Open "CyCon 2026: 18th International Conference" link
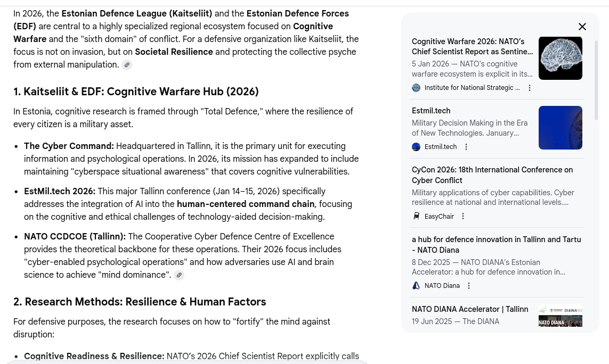This screenshot has height=364, width=609. 492,175
